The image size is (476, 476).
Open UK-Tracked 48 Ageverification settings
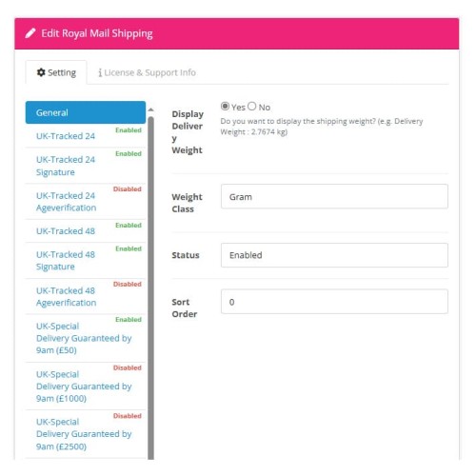(x=86, y=296)
